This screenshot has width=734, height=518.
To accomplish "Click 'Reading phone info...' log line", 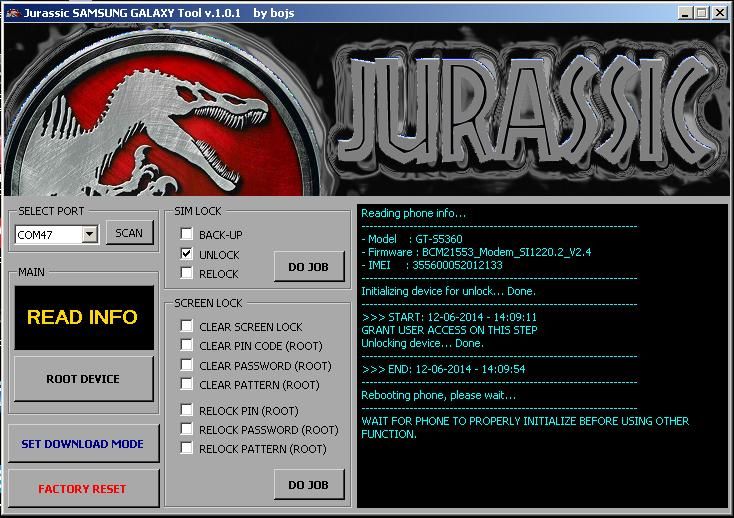I will coord(413,213).
